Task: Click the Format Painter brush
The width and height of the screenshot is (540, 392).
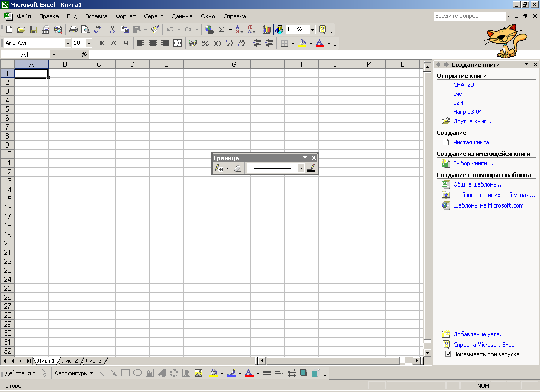Action: pyautogui.click(x=156, y=30)
